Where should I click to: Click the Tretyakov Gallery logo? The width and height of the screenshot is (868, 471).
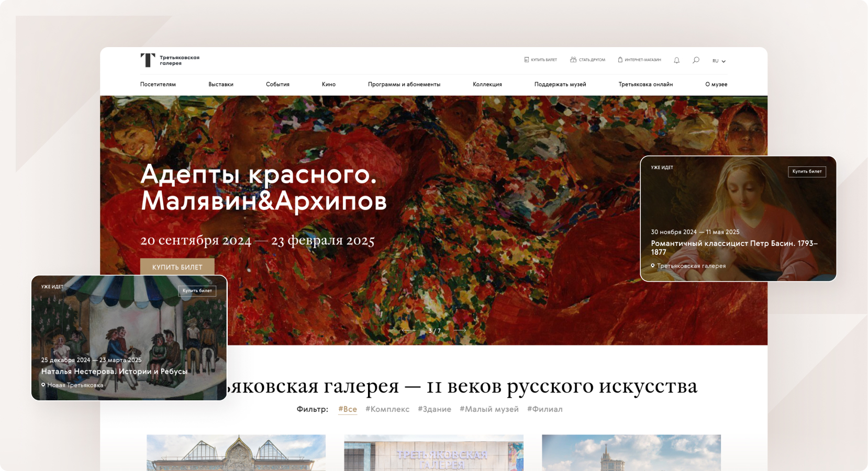[x=170, y=60]
